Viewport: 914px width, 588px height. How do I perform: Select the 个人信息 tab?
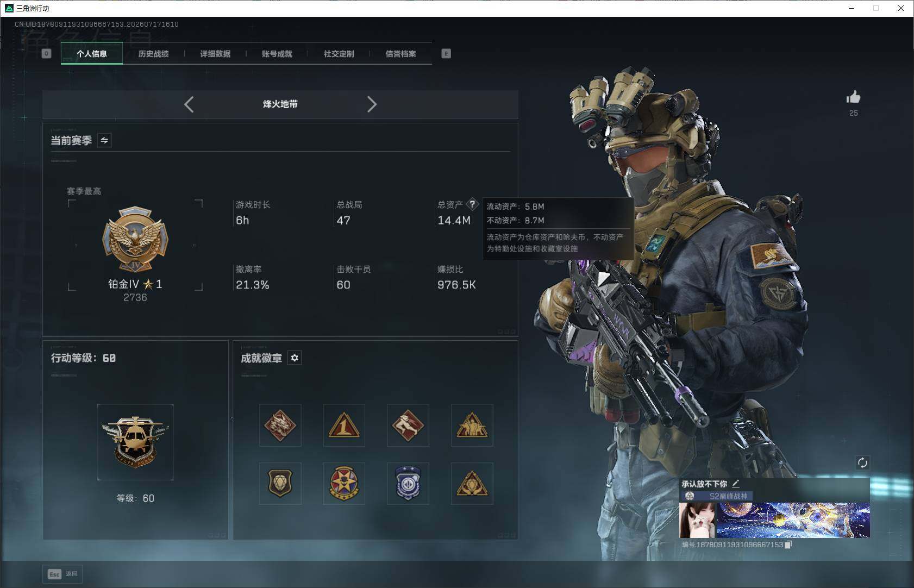(x=92, y=54)
